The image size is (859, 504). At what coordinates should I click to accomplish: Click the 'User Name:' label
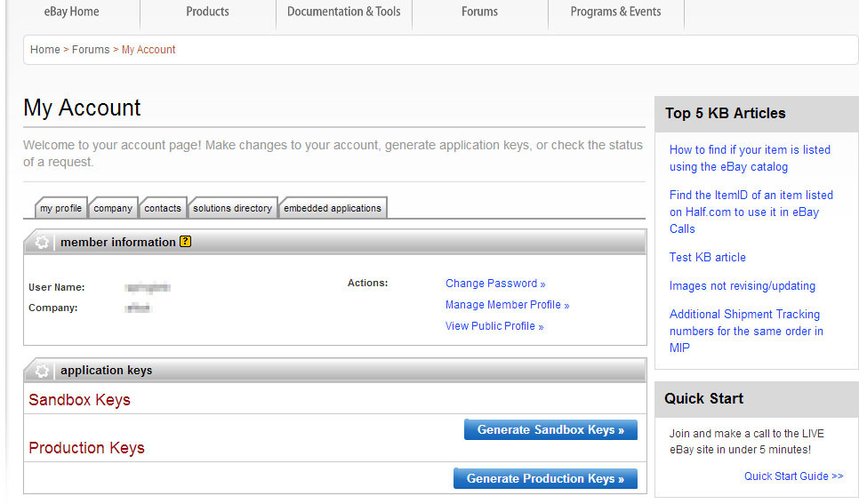(x=56, y=288)
